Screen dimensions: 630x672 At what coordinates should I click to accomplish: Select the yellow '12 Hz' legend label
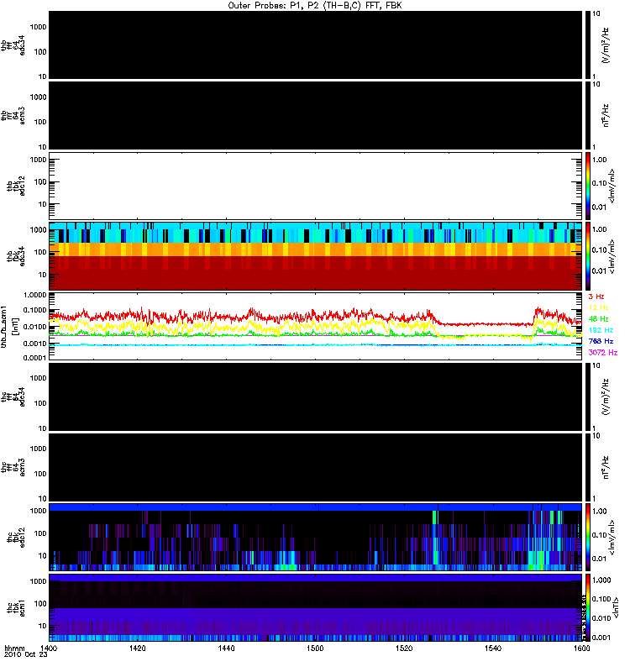tap(598, 307)
